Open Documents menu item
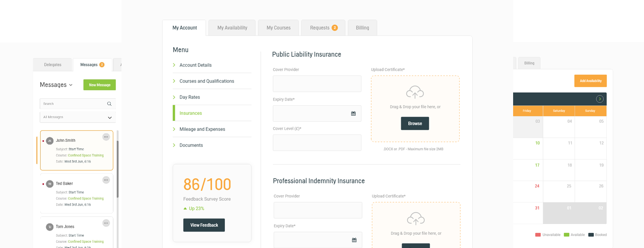The image size is (644, 248). click(x=191, y=145)
